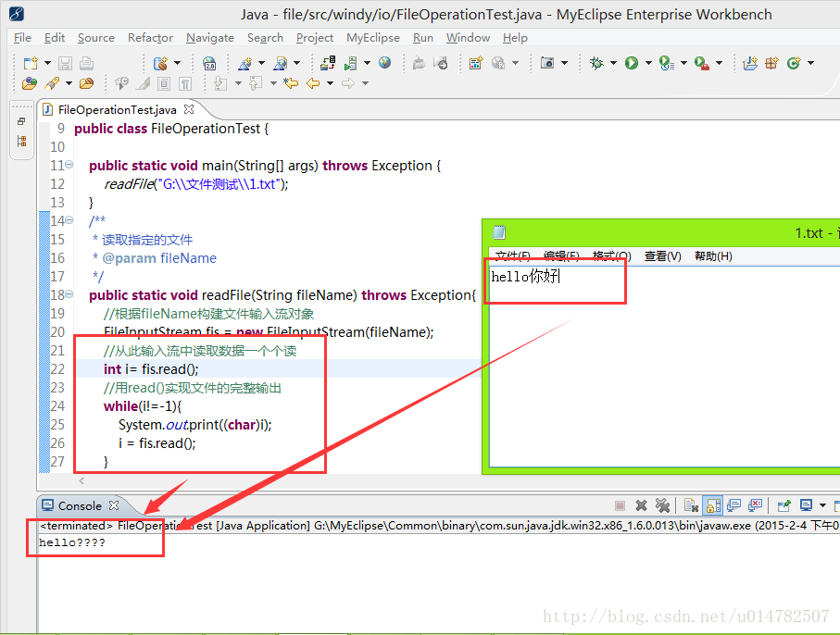The image size is (840, 635).
Task: Click the editor horizontal scroll left arrow
Action: (81, 480)
